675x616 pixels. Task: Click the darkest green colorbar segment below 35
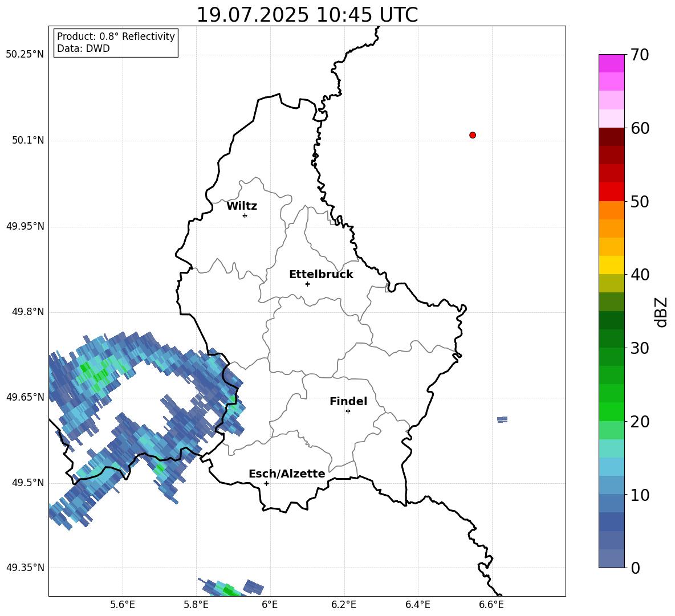tap(612, 320)
